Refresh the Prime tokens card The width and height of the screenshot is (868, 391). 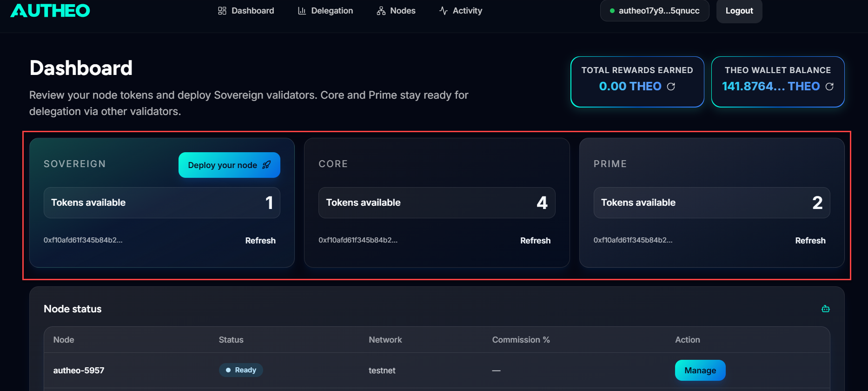coord(810,241)
